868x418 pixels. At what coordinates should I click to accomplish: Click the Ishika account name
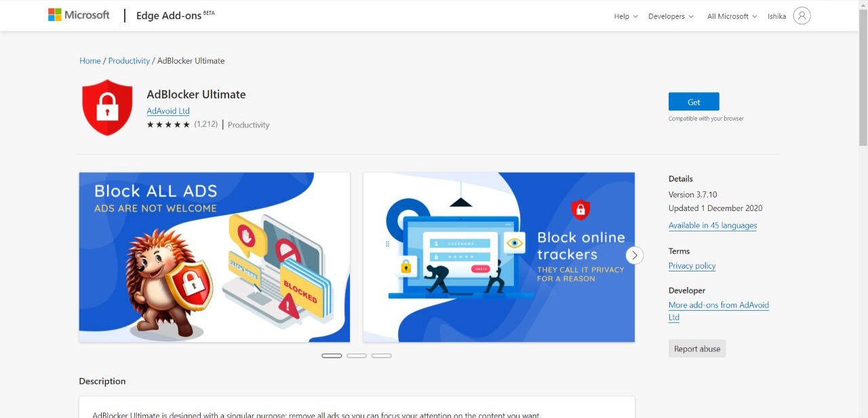pos(776,16)
